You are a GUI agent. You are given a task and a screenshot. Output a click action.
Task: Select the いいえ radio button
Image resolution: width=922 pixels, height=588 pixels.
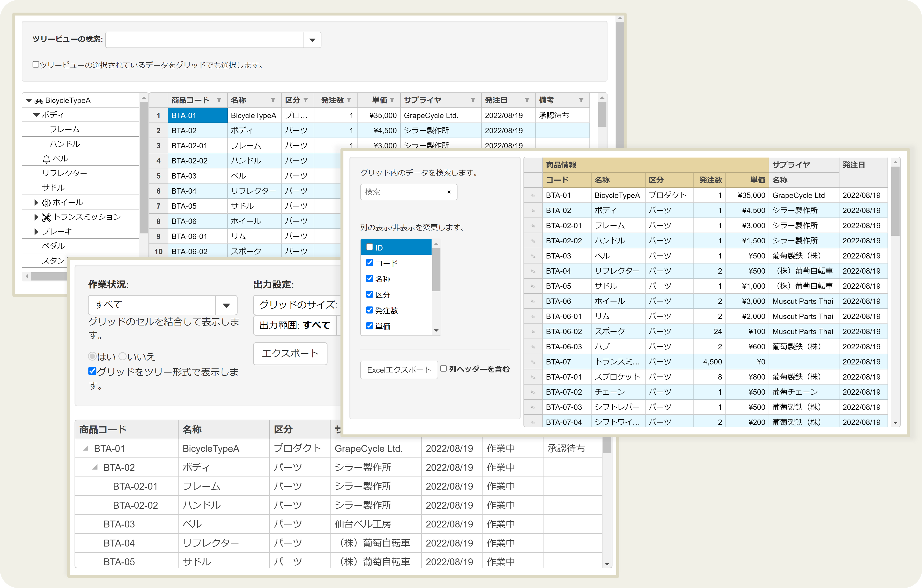tap(122, 357)
